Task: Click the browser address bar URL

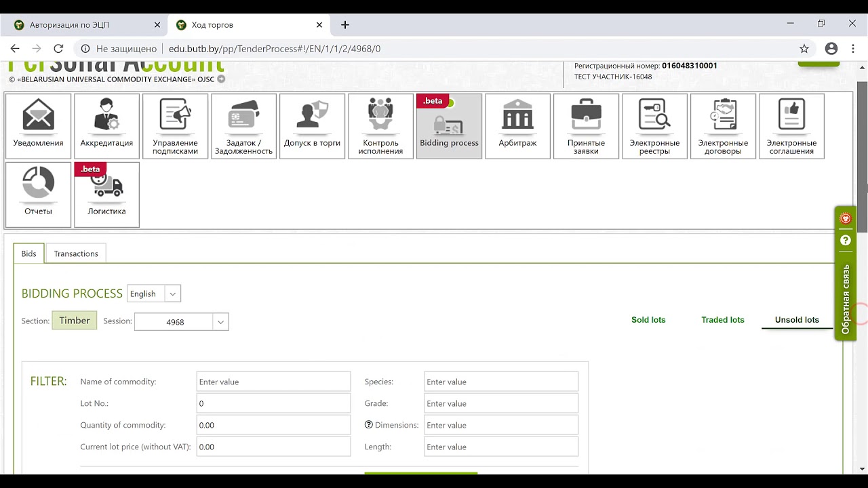Action: (x=275, y=49)
